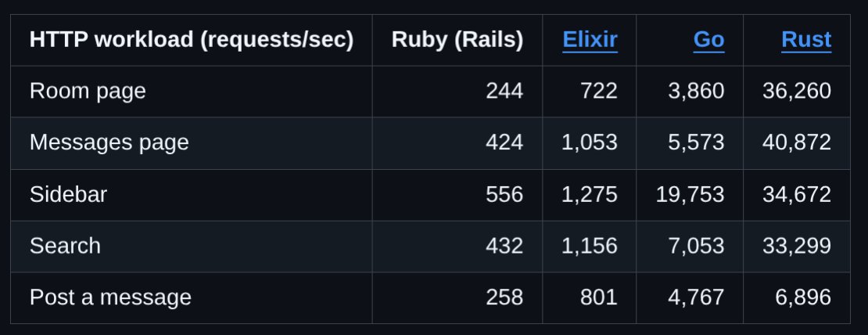
Task: Open the Go link in header
Action: [x=708, y=40]
